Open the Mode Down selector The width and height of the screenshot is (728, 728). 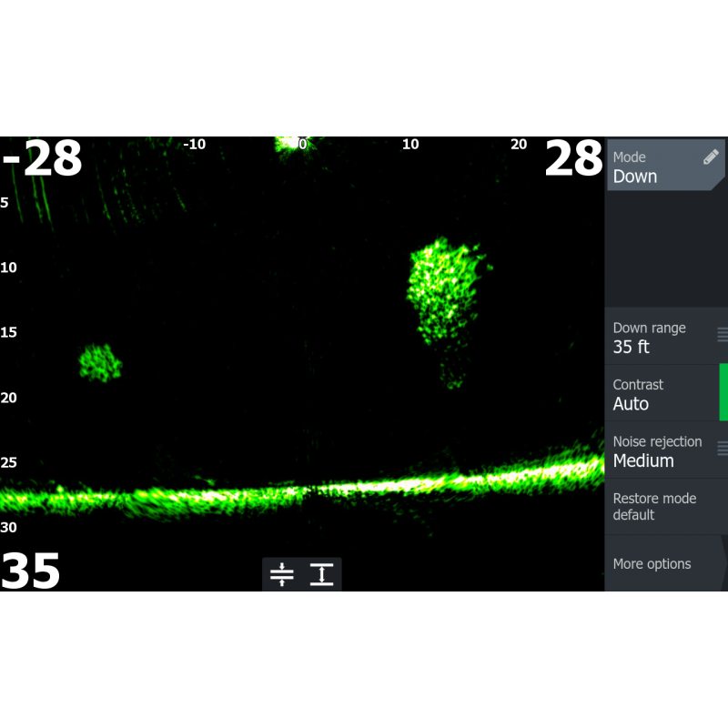coord(655,167)
